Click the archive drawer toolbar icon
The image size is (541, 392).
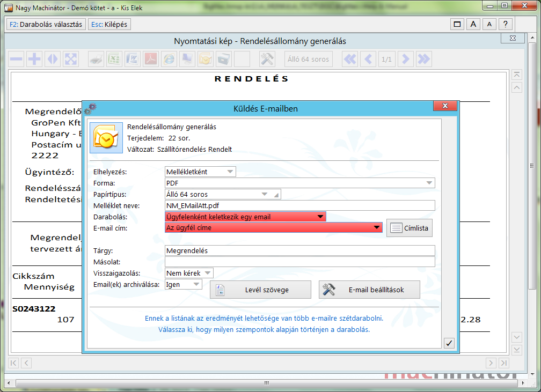[x=224, y=59]
